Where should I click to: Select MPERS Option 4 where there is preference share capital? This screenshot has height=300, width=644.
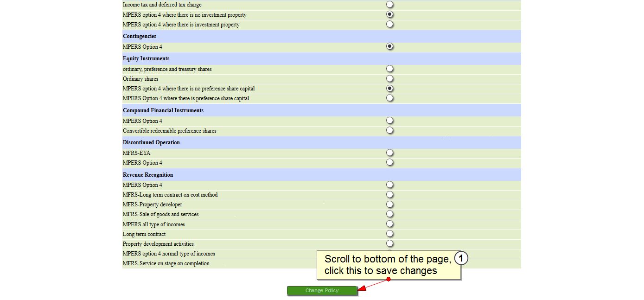(390, 98)
